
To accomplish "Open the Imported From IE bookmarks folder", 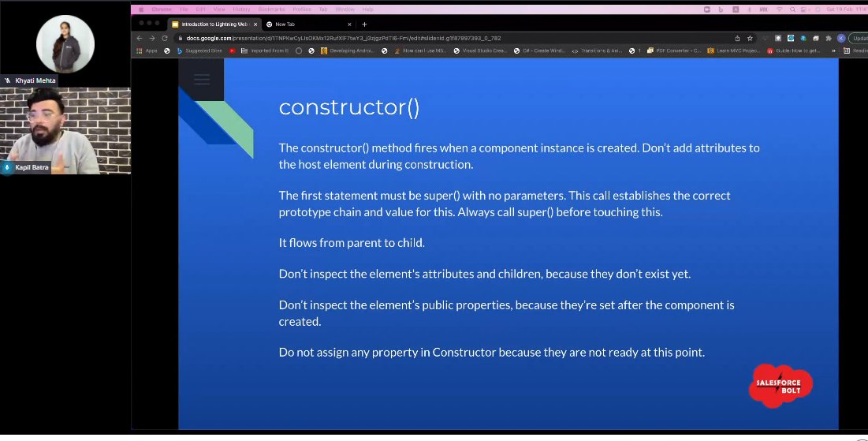I will pyautogui.click(x=265, y=50).
